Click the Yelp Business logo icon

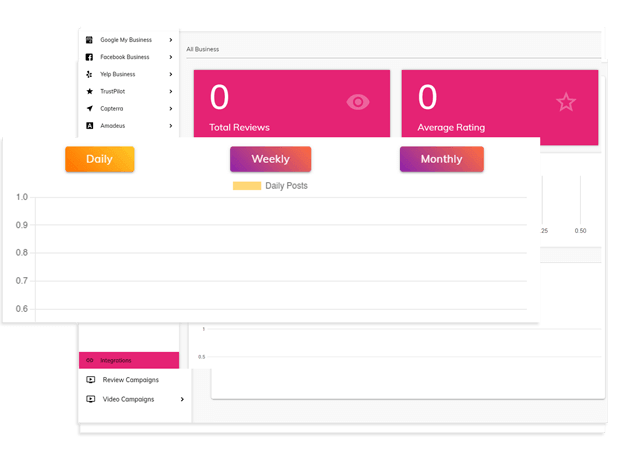(x=89, y=74)
